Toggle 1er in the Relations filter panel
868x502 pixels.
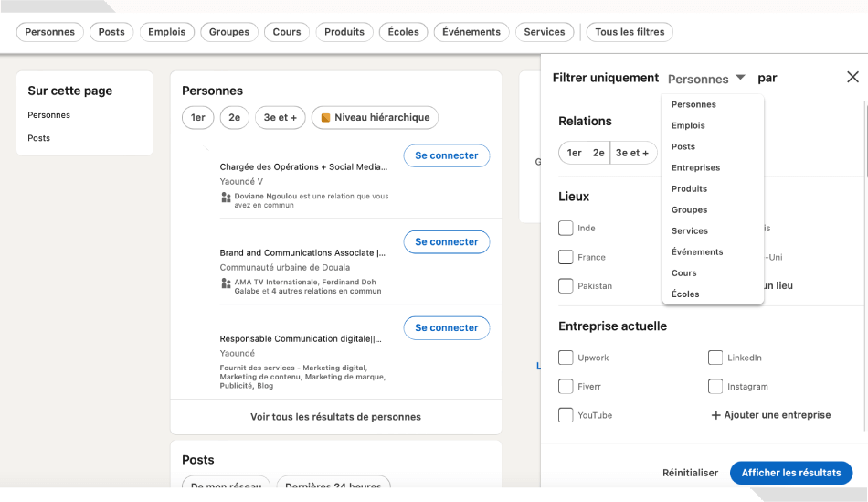574,153
